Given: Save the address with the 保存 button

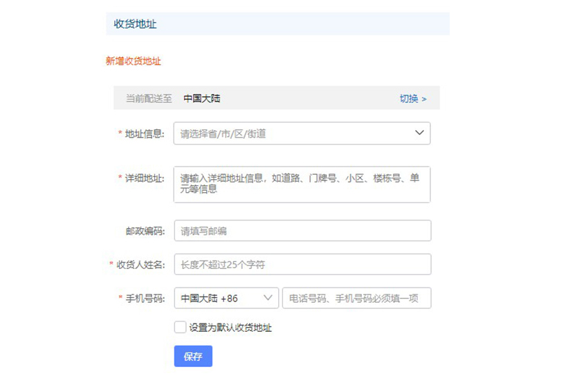Looking at the screenshot, I should click(193, 356).
